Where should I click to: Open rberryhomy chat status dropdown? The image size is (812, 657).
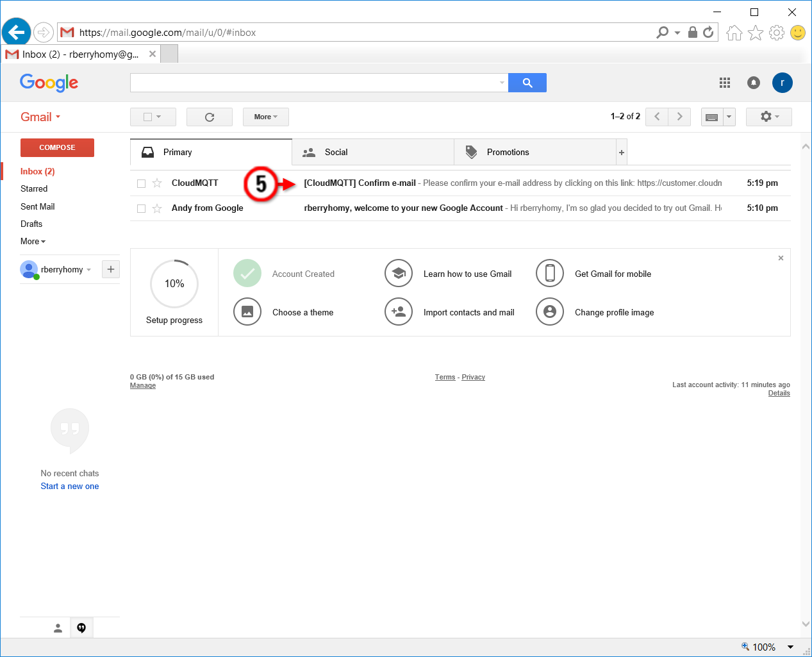point(88,270)
